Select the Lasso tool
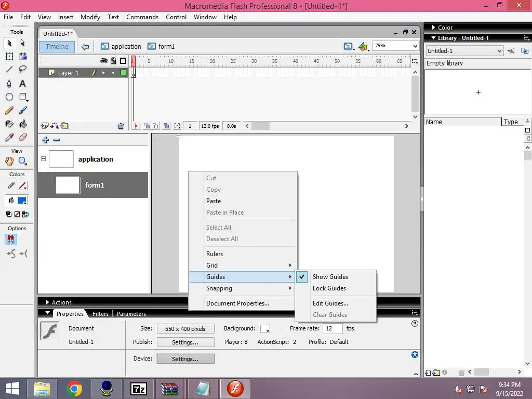 coord(23,70)
